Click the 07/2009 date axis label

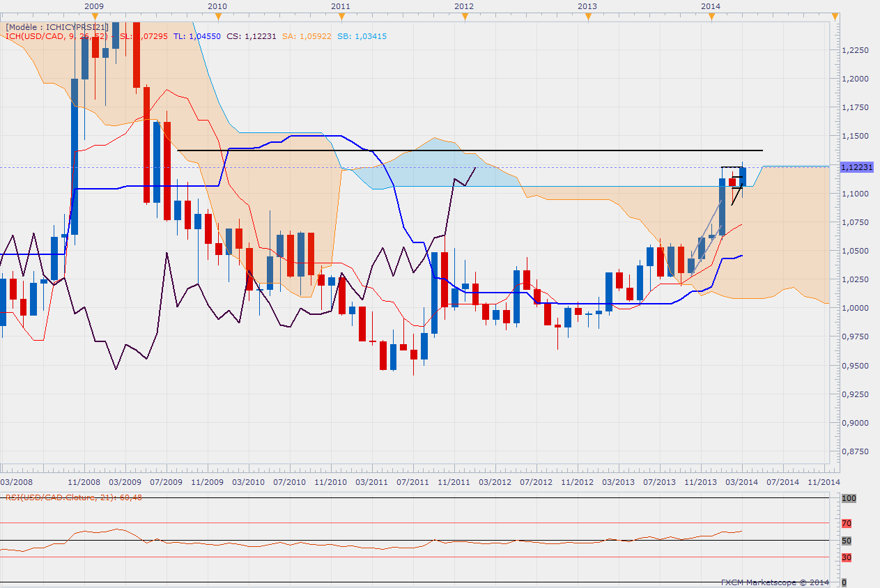[x=167, y=482]
